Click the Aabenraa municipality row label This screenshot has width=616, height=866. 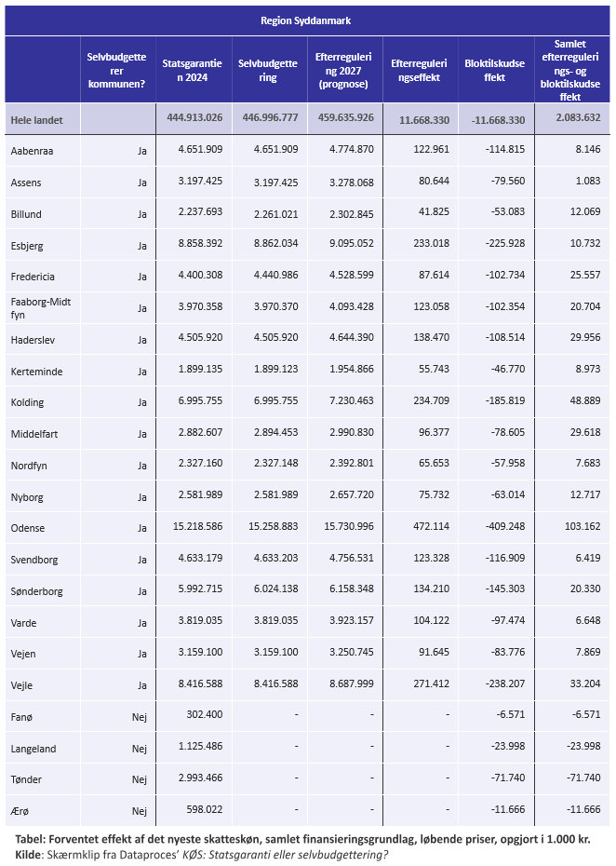[x=32, y=151]
